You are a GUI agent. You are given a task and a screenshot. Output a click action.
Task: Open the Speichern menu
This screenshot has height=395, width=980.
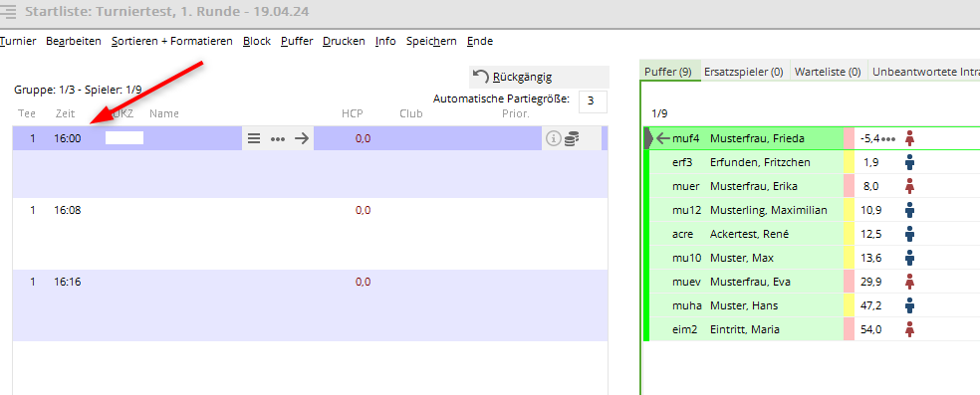pos(431,41)
